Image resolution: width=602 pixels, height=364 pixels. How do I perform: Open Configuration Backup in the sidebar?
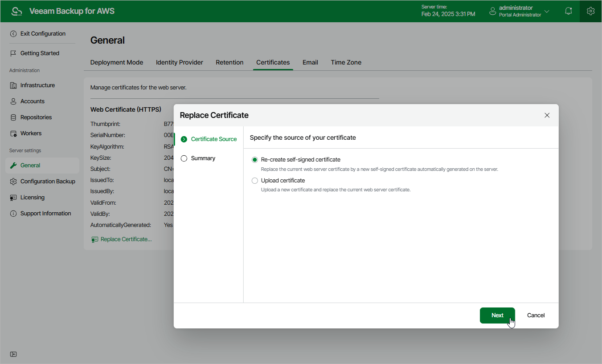48,182
